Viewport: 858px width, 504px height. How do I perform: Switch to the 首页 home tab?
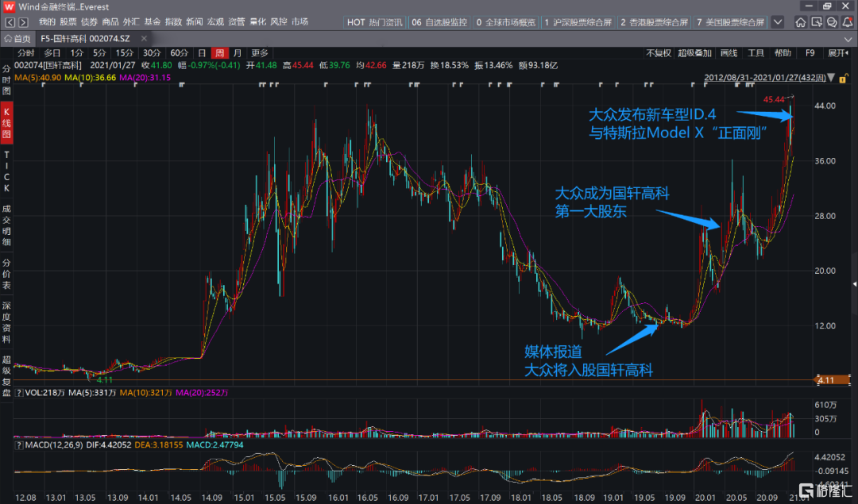point(17,39)
